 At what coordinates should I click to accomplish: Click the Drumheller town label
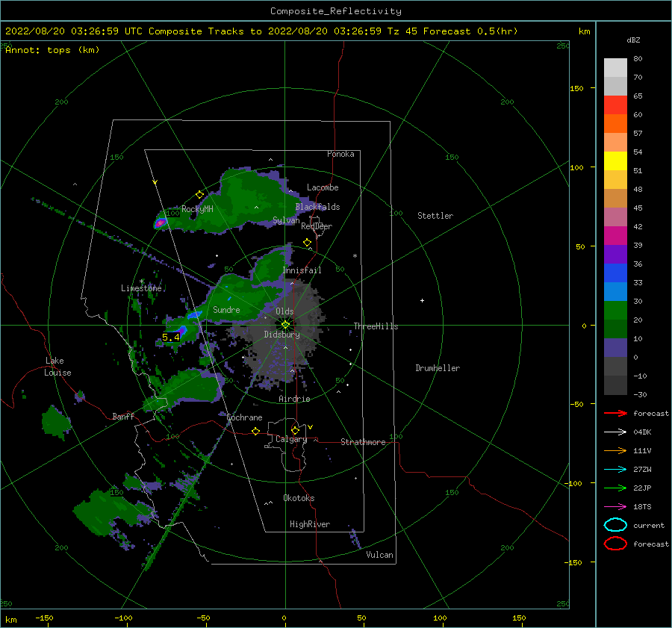pos(438,368)
